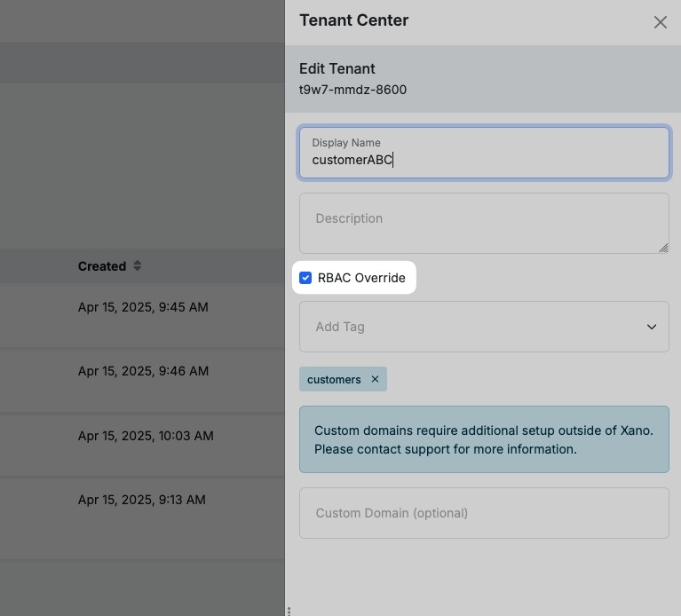This screenshot has width=681, height=616.
Task: Click the Description box resize handle
Action: 663,248
